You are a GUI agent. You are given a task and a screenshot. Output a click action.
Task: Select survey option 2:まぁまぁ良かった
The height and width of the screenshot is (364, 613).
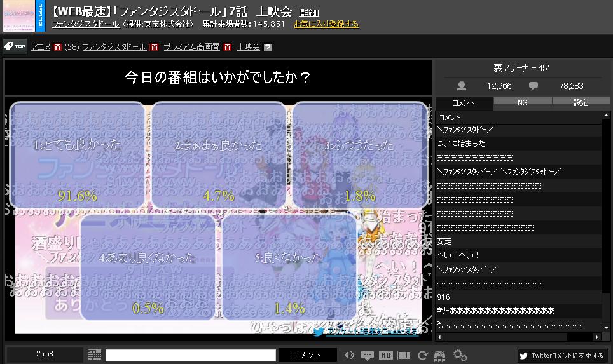point(219,155)
